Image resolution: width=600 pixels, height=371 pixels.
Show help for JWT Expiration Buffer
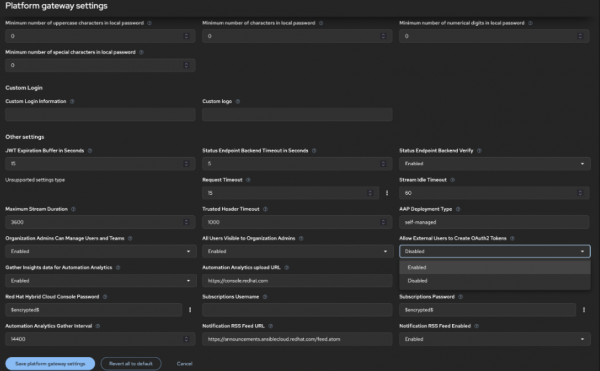(90, 151)
